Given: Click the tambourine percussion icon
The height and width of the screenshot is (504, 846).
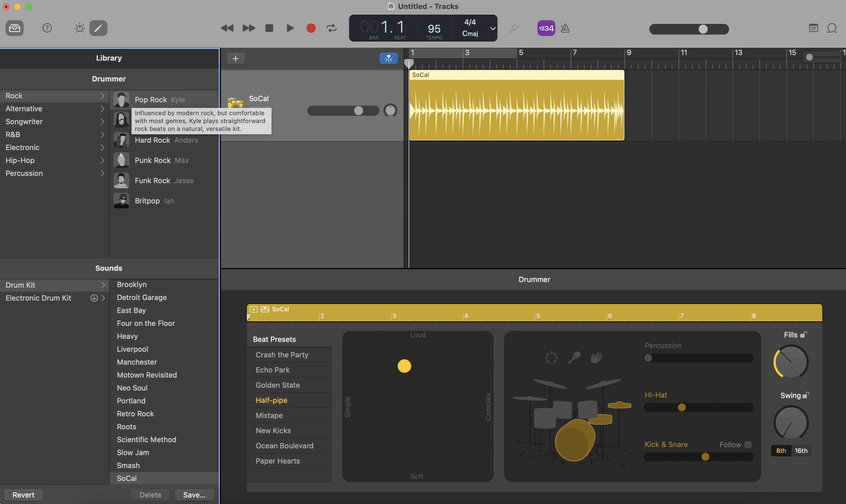Looking at the screenshot, I should coord(551,357).
